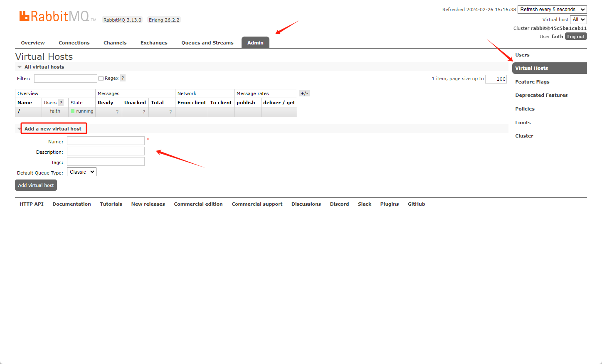Open the Refresh interval dropdown
The width and height of the screenshot is (602, 364).
552,10
